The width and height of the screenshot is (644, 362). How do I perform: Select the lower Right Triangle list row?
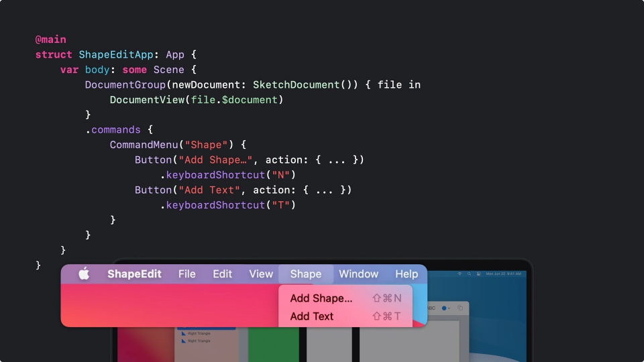206,341
